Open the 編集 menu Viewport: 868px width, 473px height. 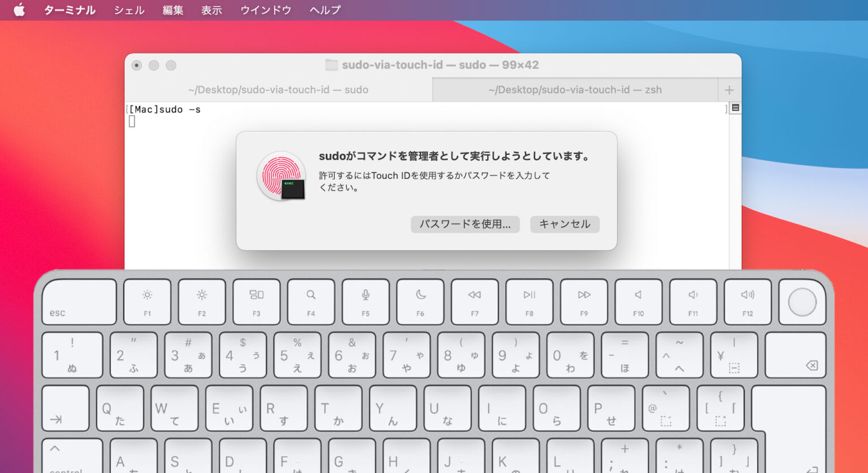point(173,10)
